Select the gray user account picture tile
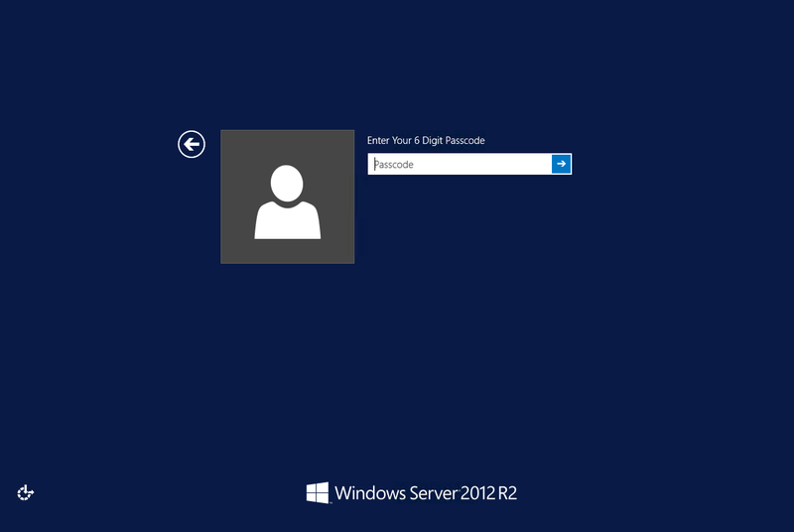This screenshot has width=794, height=532. click(287, 197)
